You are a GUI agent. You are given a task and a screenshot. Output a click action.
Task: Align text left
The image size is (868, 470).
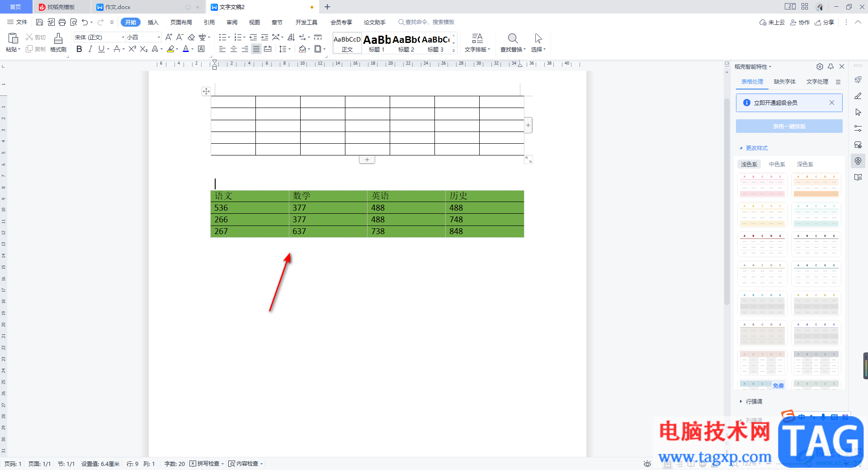point(222,49)
